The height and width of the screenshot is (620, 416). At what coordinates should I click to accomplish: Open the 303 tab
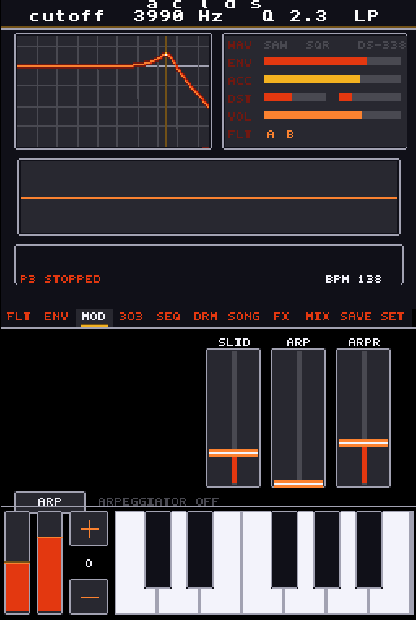click(x=131, y=316)
